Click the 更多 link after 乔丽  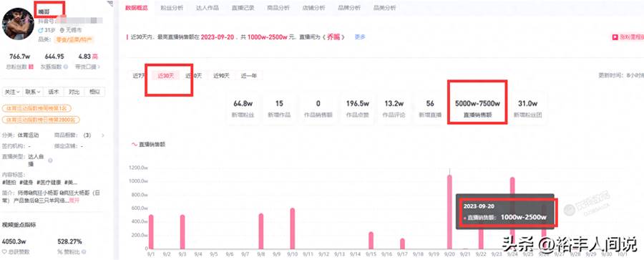[x=360, y=37]
